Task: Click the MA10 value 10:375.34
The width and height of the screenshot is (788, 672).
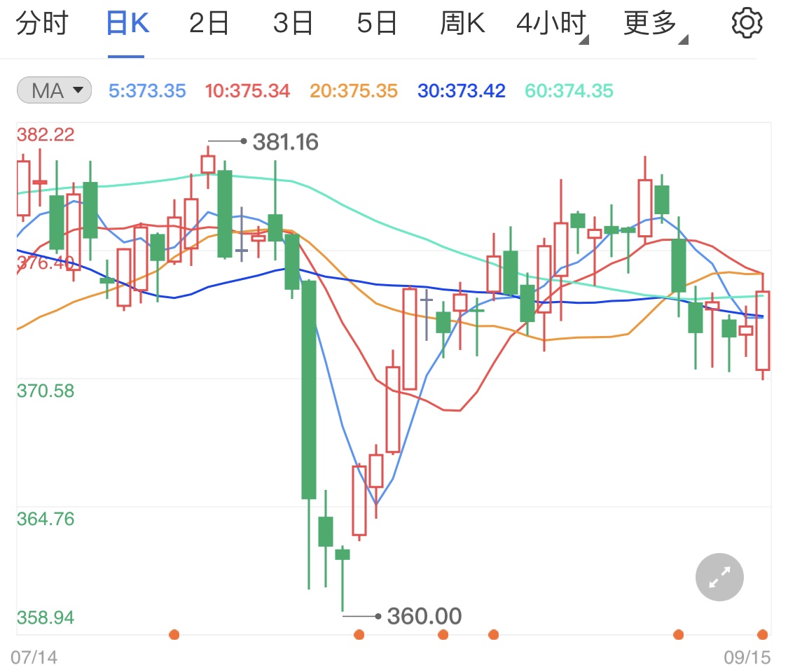Action: pyautogui.click(x=247, y=91)
